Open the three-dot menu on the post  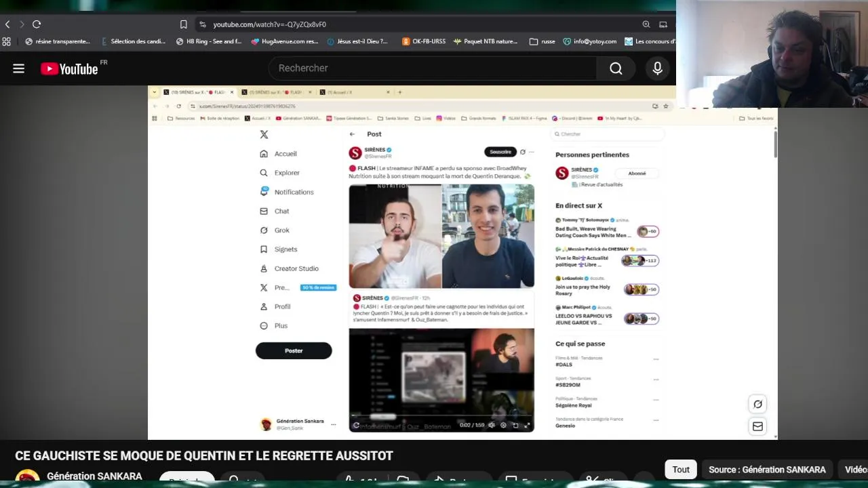pos(531,152)
